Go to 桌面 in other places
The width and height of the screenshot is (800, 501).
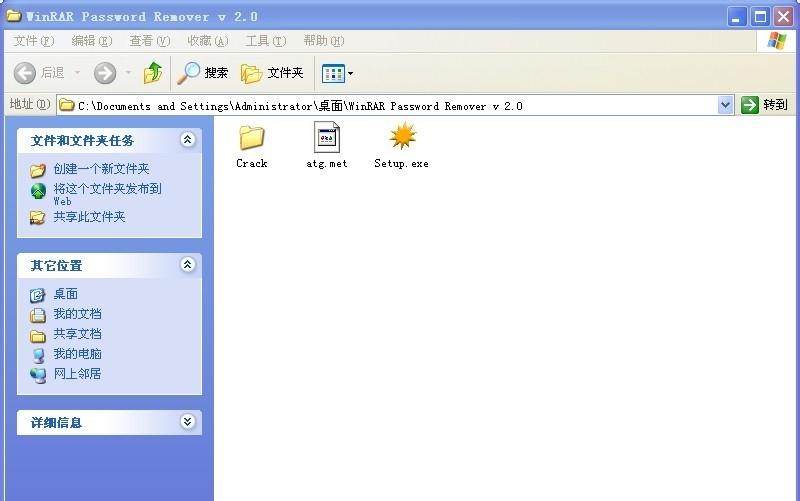point(66,294)
